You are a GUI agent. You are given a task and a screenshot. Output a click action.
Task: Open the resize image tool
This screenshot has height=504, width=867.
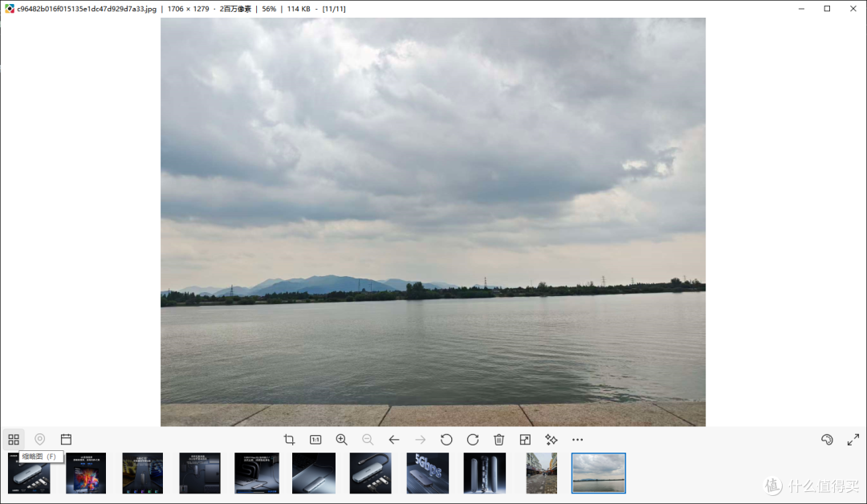(525, 439)
